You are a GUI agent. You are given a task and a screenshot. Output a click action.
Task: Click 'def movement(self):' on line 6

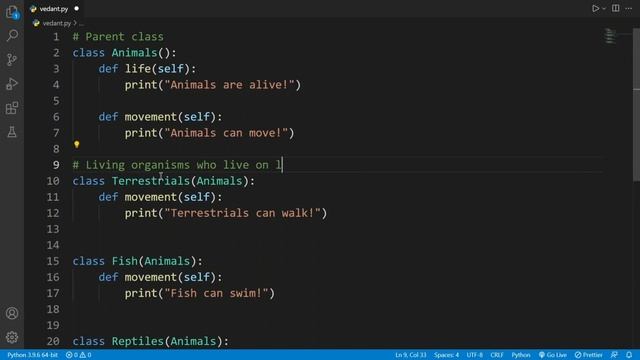[160, 117]
